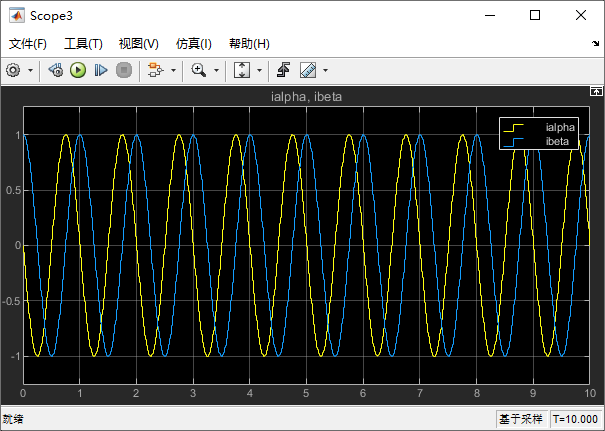Click the x-axis tick label 10
The width and height of the screenshot is (605, 431).
(590, 393)
